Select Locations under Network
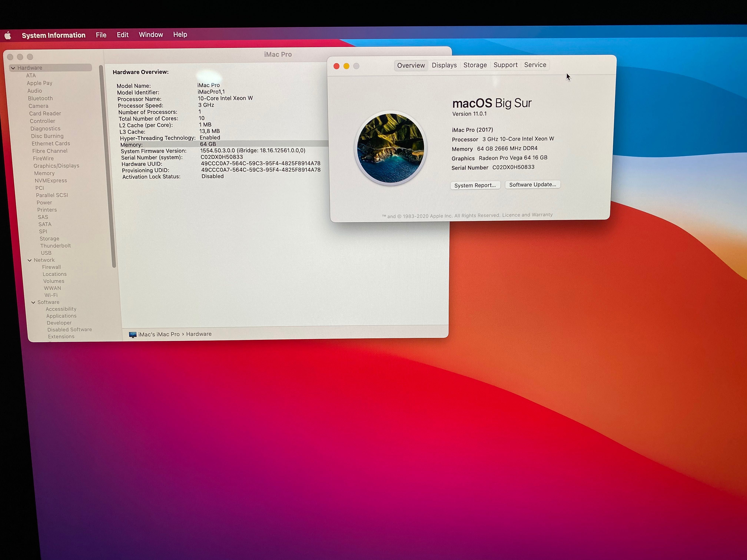Image resolution: width=747 pixels, height=560 pixels. (x=54, y=274)
